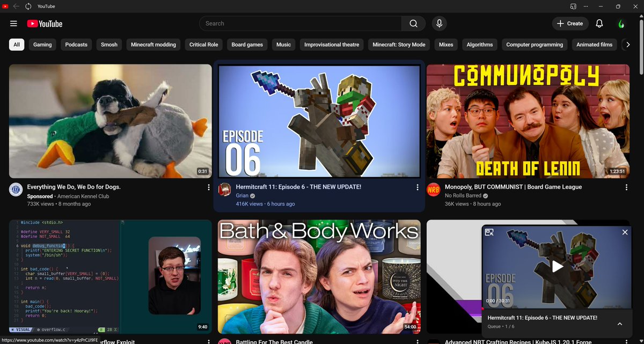This screenshot has height=344, width=644.
Task: Go to YouTube home via logo
Action: click(x=45, y=24)
